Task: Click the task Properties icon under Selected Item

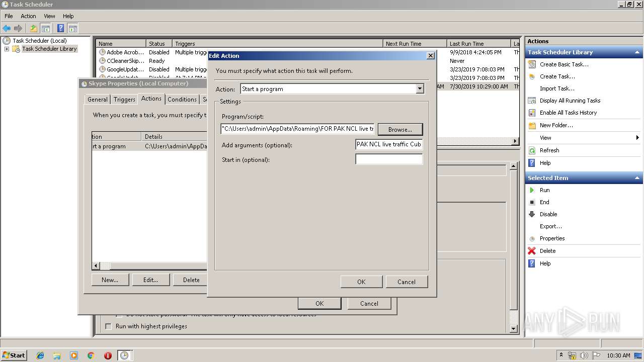Action: point(532,238)
